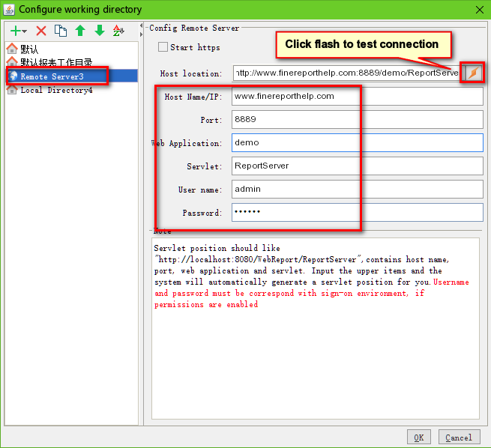
Task: Click the Web Application field
Action: coord(358,142)
